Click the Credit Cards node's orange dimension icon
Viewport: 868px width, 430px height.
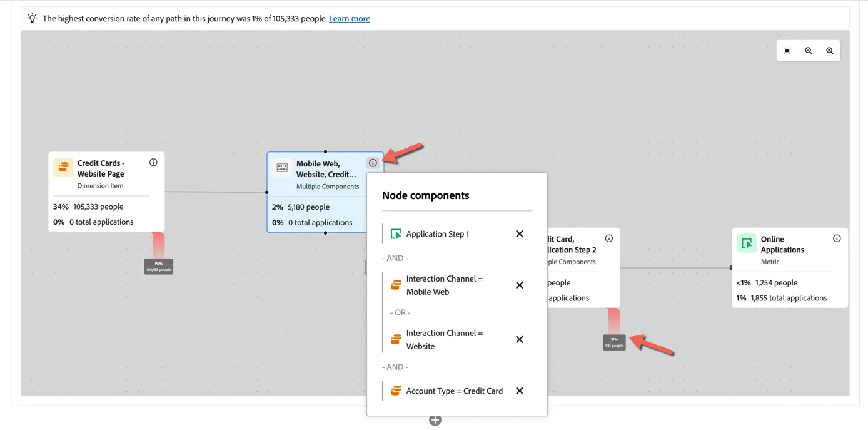(x=63, y=168)
